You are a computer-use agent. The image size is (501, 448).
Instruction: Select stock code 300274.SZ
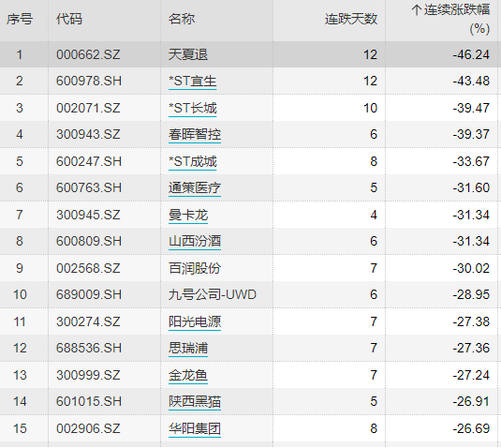(88, 321)
